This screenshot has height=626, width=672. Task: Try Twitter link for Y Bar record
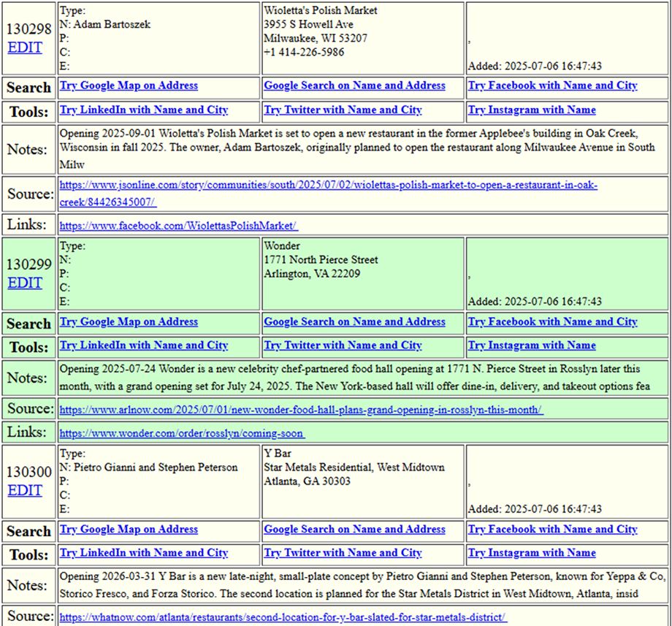(343, 552)
